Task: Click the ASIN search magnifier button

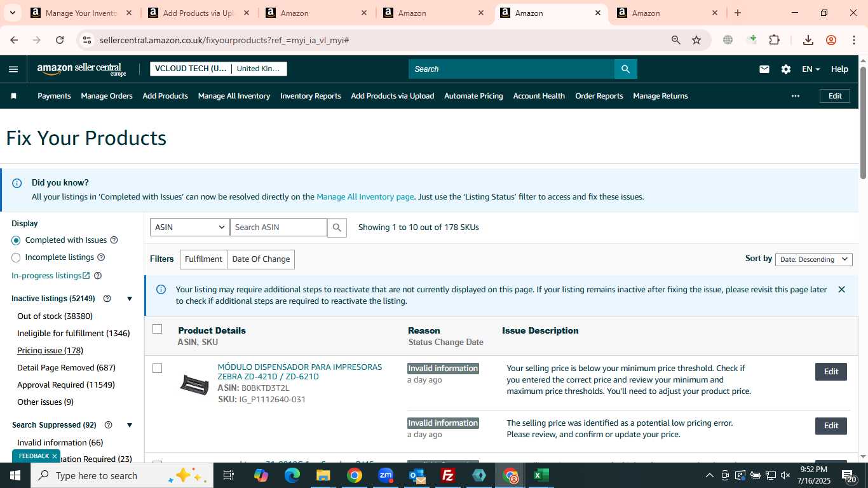Action: point(337,227)
